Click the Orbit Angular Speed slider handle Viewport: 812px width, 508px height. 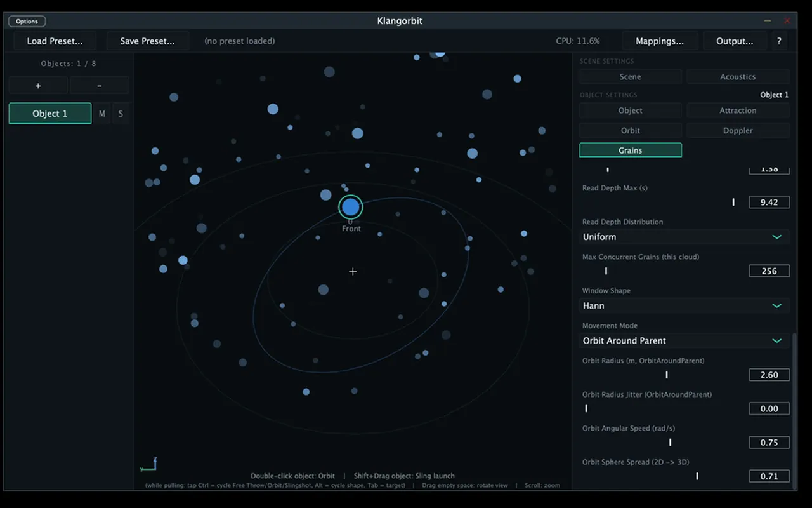point(670,443)
